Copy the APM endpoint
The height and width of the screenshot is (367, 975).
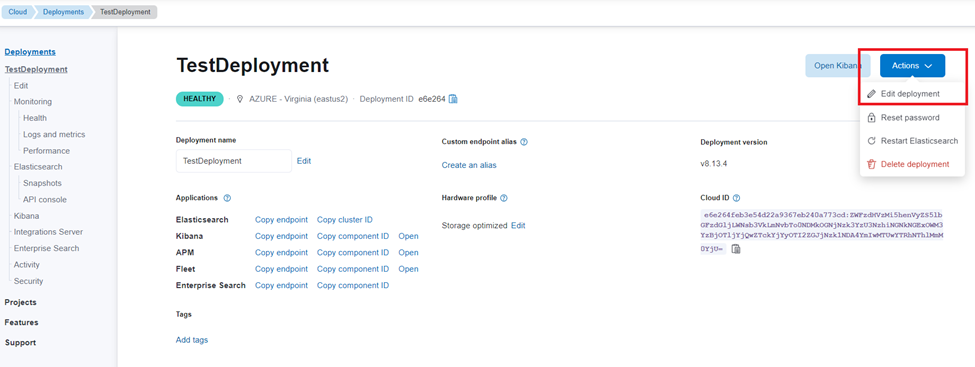click(x=281, y=253)
